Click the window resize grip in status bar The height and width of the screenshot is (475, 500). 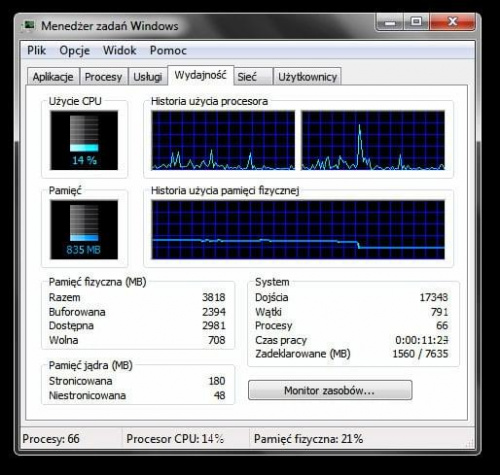pyautogui.click(x=469, y=443)
